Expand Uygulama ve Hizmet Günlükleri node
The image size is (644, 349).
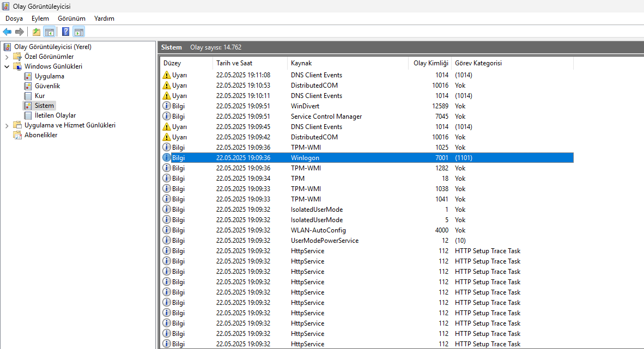(x=7, y=125)
